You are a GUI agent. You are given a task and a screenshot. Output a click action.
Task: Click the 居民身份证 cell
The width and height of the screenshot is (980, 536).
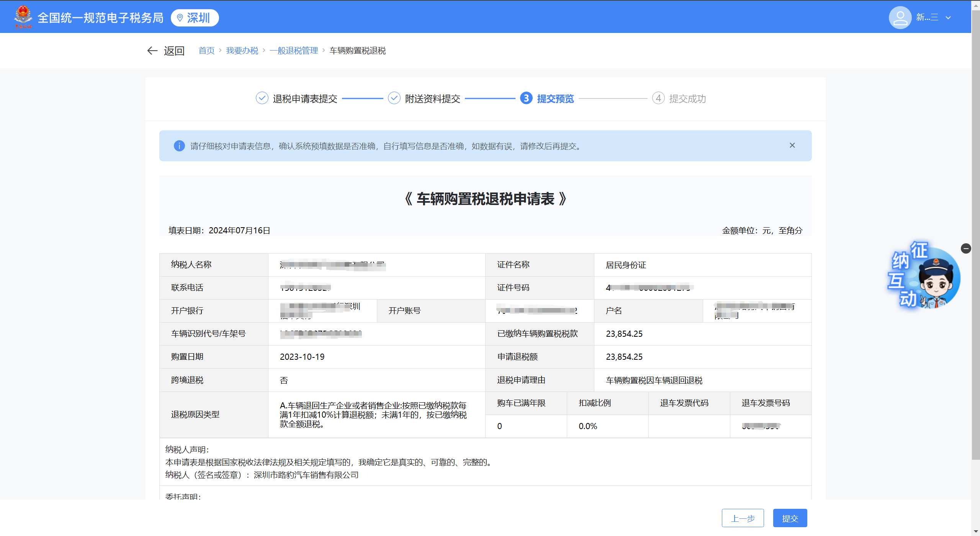click(x=626, y=265)
